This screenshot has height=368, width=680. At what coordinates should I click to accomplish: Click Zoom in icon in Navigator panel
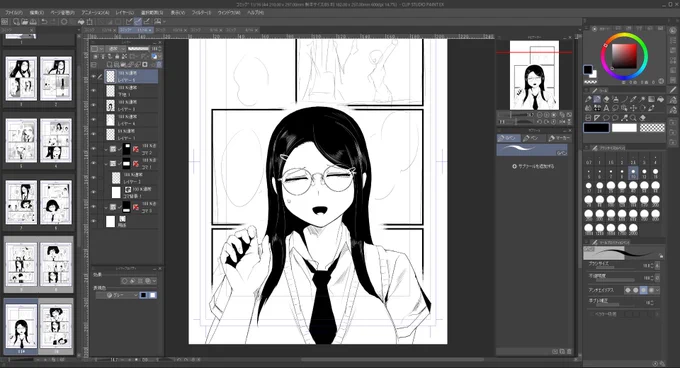[547, 115]
